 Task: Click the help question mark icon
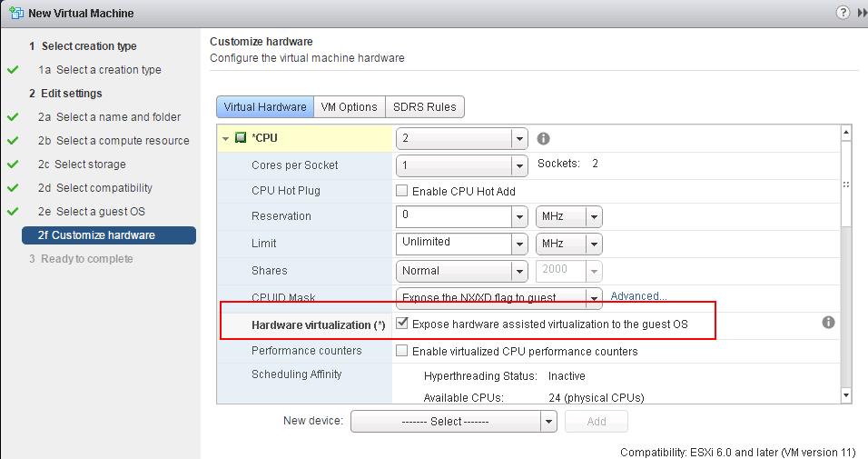click(843, 12)
